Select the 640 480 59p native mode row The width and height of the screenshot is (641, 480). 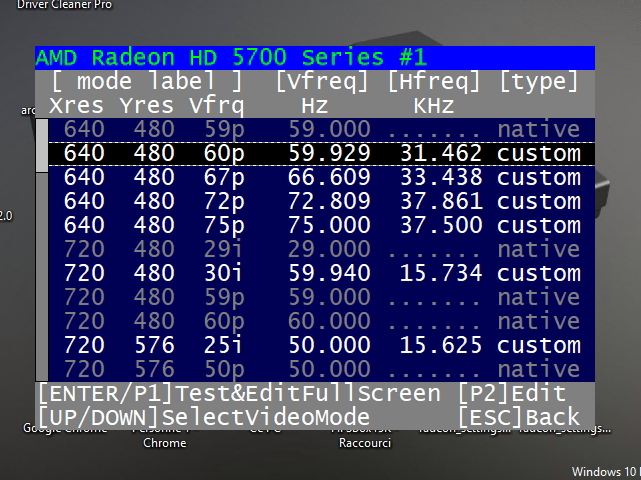(x=321, y=130)
